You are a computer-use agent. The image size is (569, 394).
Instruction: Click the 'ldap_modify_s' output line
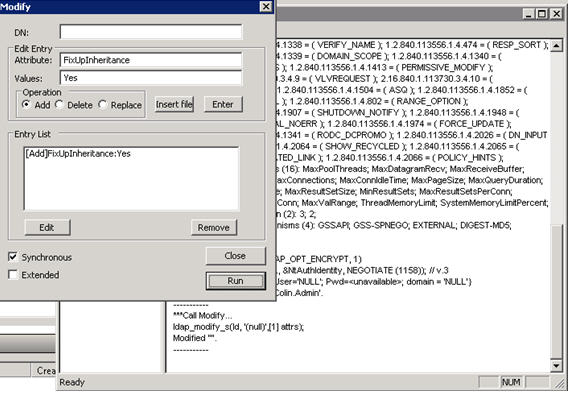(x=238, y=327)
